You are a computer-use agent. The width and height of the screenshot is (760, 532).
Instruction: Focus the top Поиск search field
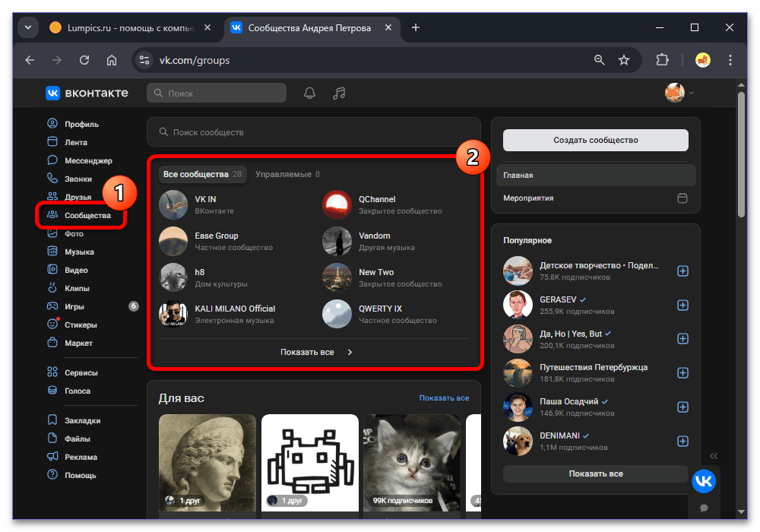tap(217, 93)
